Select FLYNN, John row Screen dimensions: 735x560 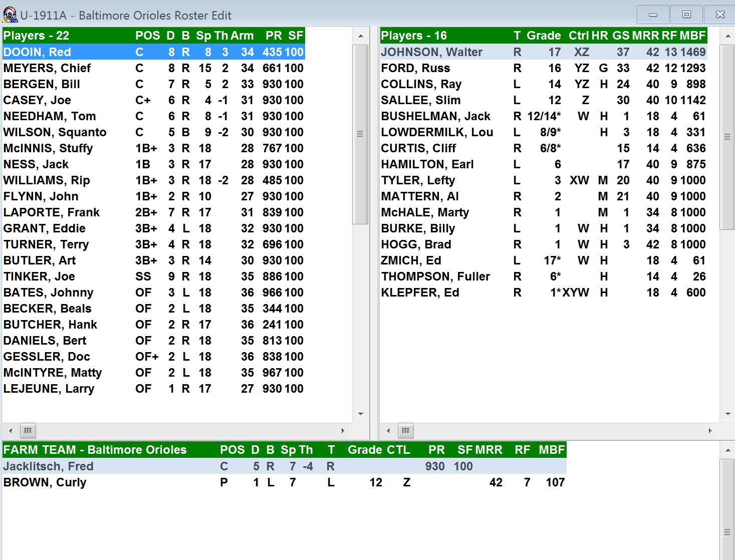(153, 196)
